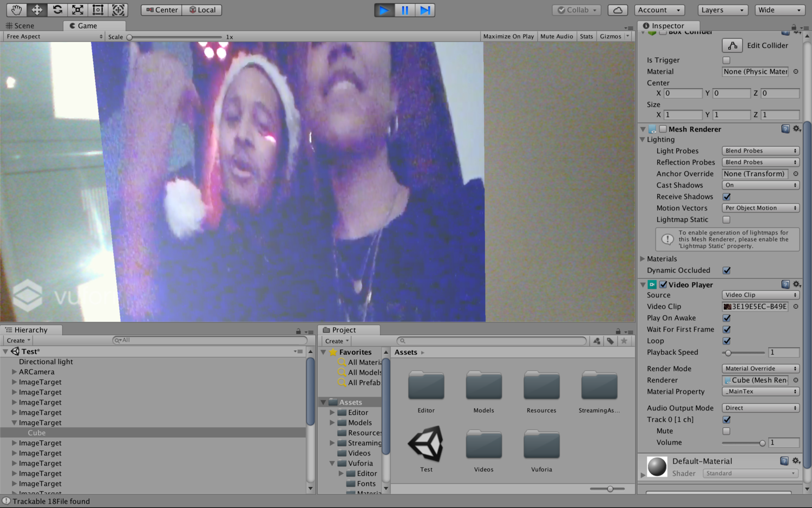Open Default-Material gear menu

click(x=796, y=461)
